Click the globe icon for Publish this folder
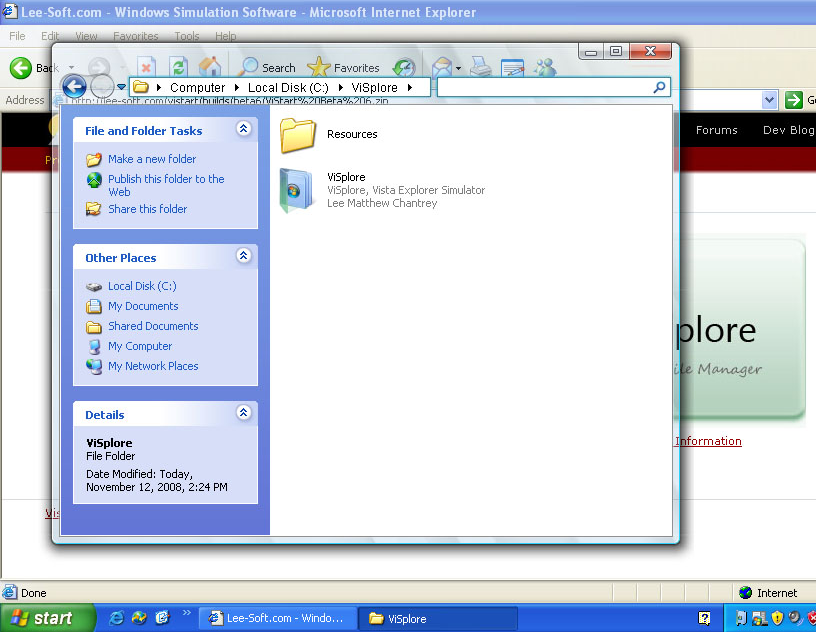 [x=94, y=180]
